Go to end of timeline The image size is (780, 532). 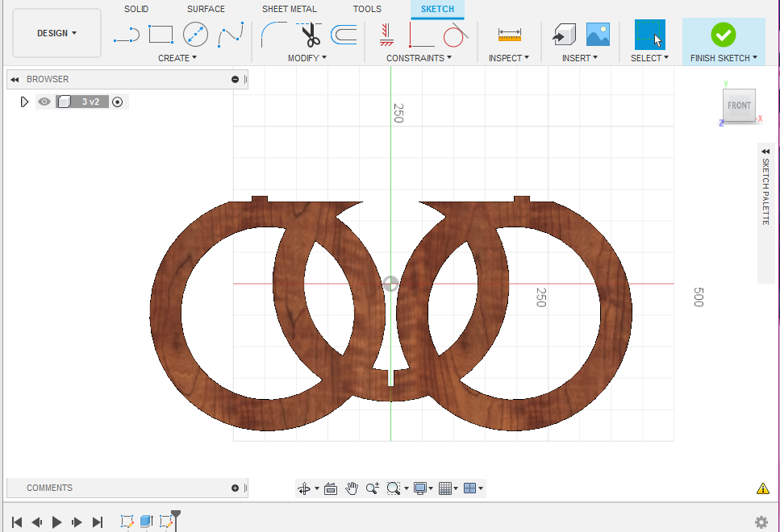point(98,522)
